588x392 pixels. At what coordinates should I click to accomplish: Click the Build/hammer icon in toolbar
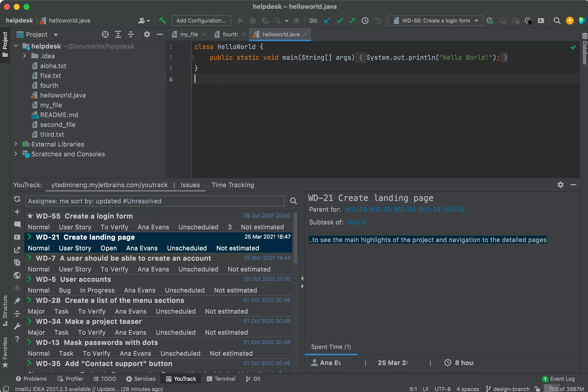click(x=162, y=21)
